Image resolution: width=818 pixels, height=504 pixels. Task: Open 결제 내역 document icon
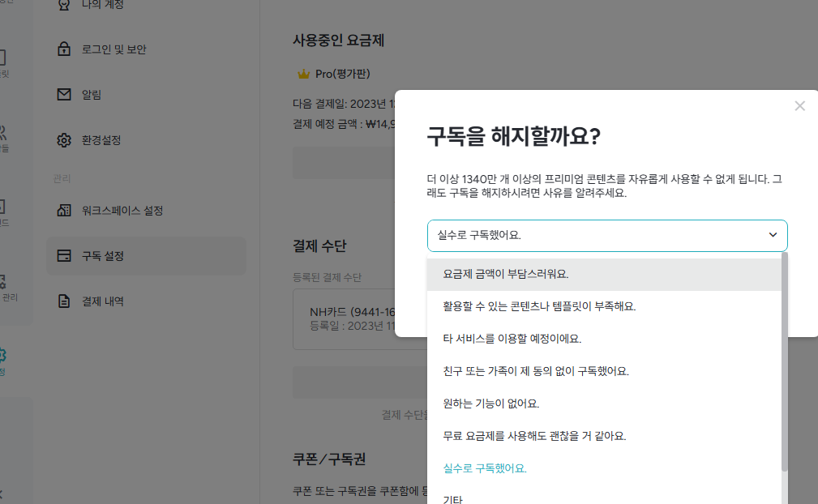coord(65,301)
